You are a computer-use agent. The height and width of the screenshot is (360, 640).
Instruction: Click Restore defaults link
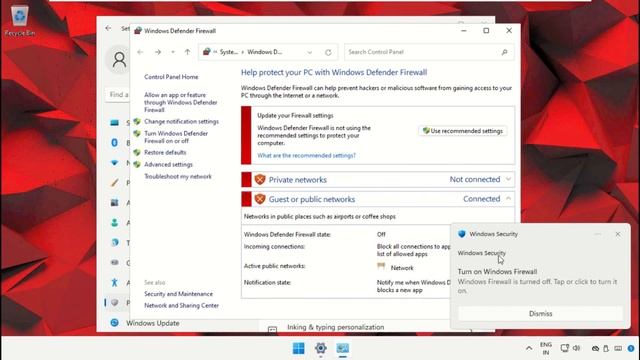coord(165,152)
